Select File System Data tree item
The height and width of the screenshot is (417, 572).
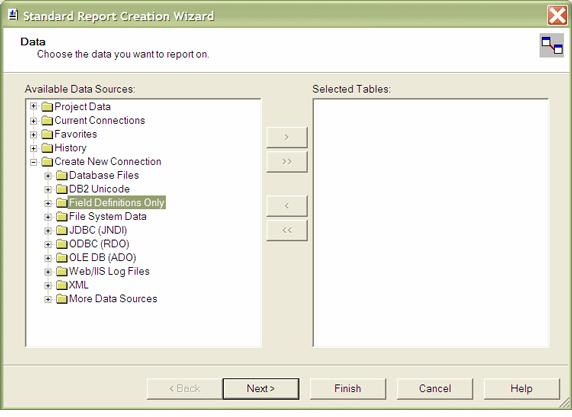[108, 216]
